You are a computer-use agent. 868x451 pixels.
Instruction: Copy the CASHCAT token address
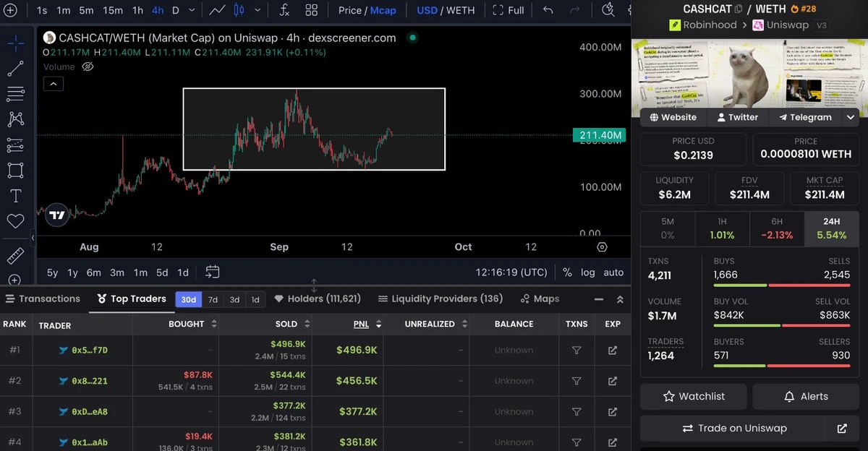point(739,9)
